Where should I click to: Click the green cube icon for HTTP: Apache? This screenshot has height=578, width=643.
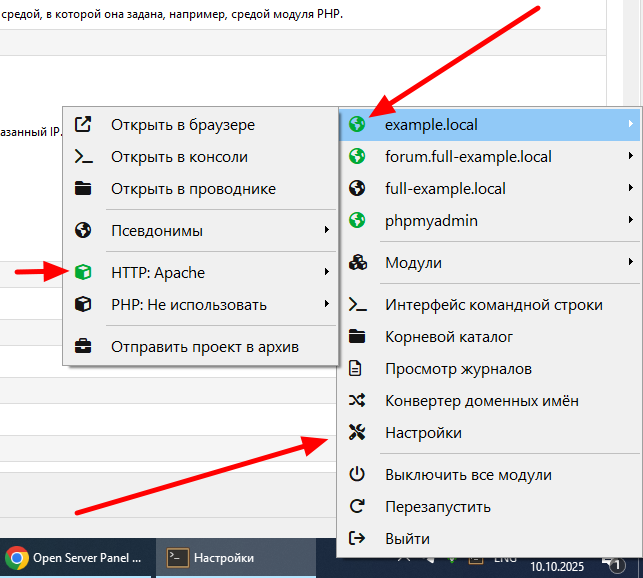click(83, 272)
